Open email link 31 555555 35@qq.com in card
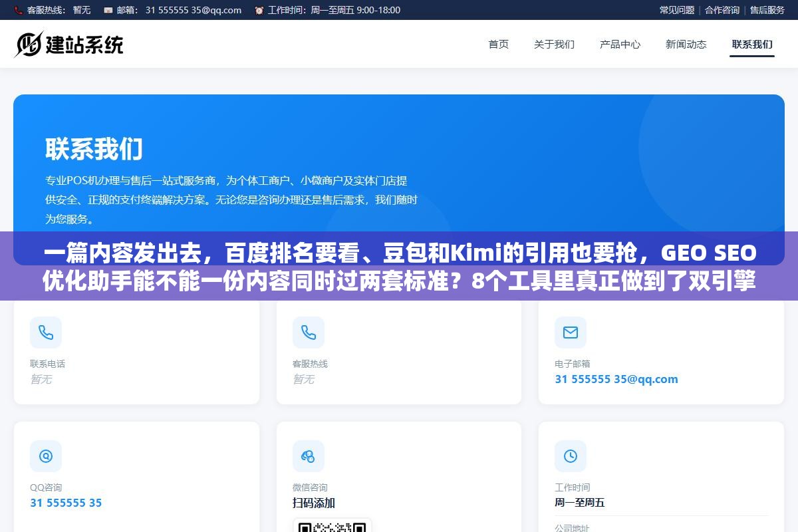 tap(616, 379)
